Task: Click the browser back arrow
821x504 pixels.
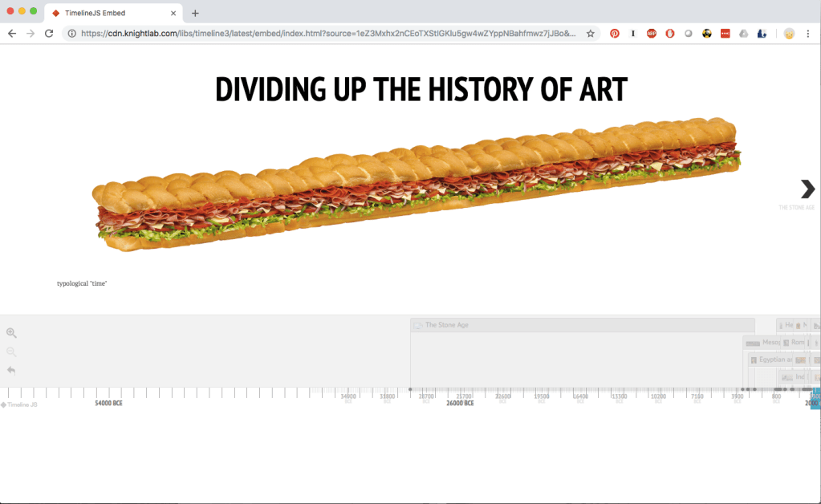Action: (x=12, y=34)
